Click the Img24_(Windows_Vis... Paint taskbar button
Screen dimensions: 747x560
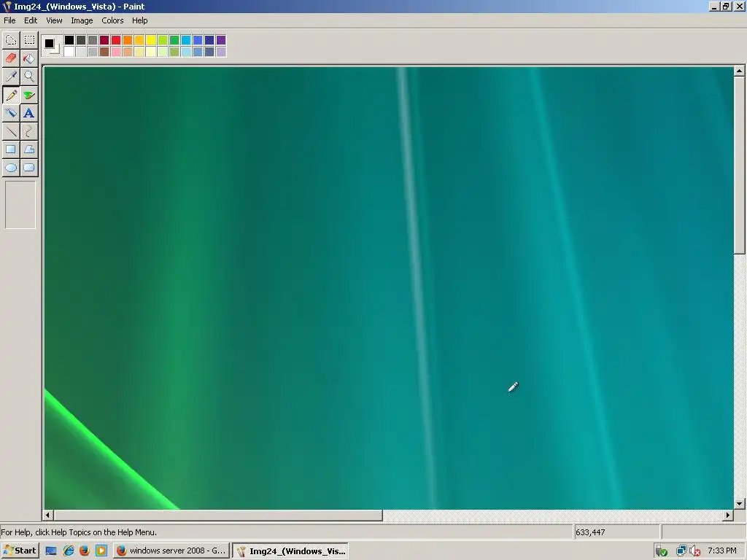[290, 551]
